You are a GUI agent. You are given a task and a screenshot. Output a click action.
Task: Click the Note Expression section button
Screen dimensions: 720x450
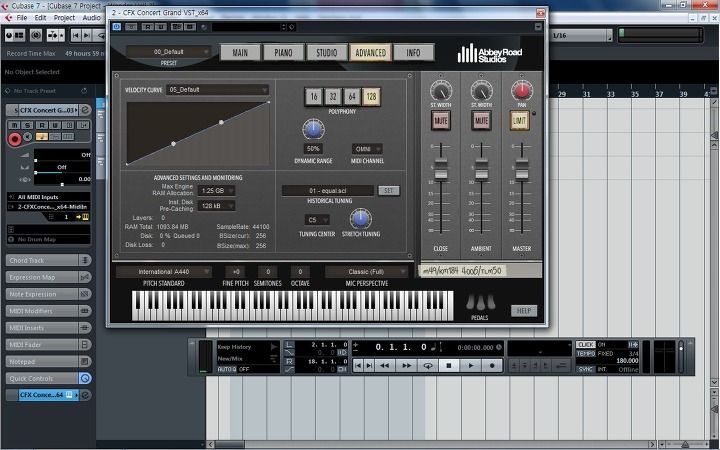pyautogui.click(x=42, y=294)
